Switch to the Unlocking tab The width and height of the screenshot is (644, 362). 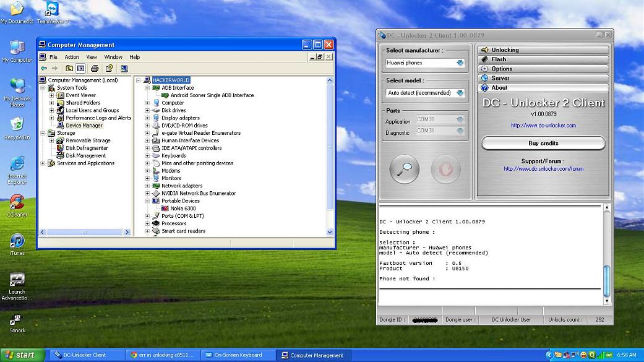[505, 50]
